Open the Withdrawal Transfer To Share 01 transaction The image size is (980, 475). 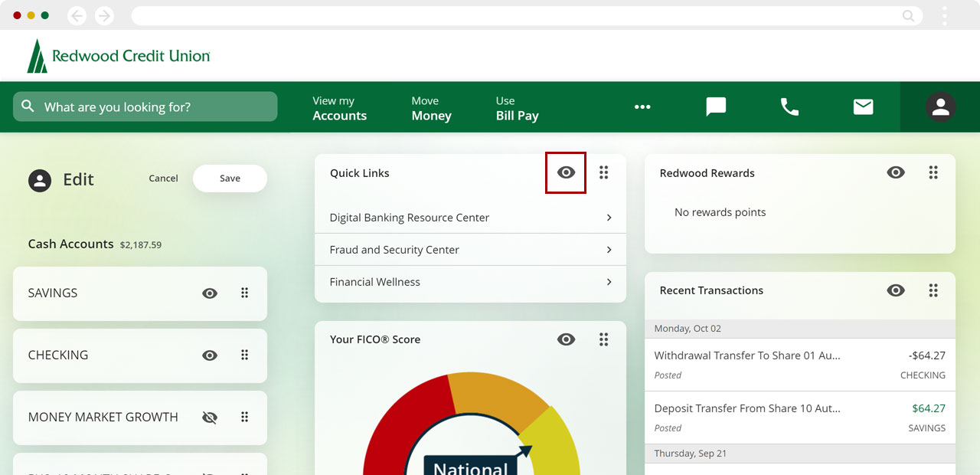[799, 365]
